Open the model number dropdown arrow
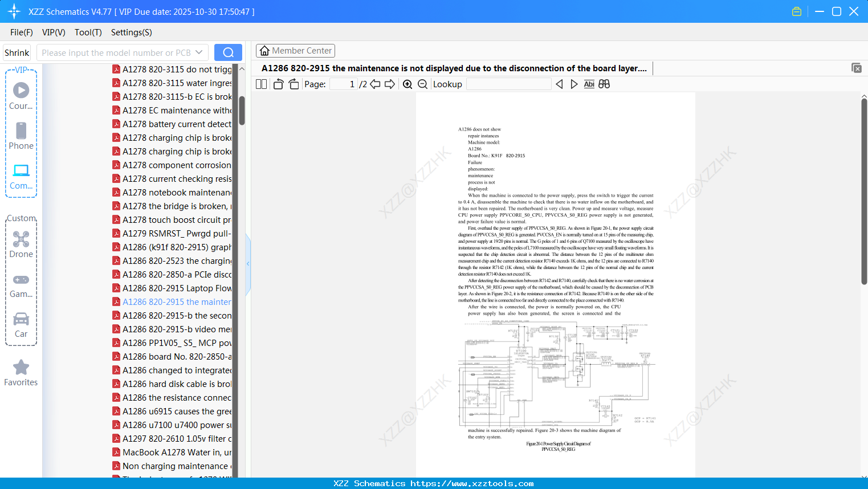Image resolution: width=868 pixels, height=489 pixels. point(199,52)
